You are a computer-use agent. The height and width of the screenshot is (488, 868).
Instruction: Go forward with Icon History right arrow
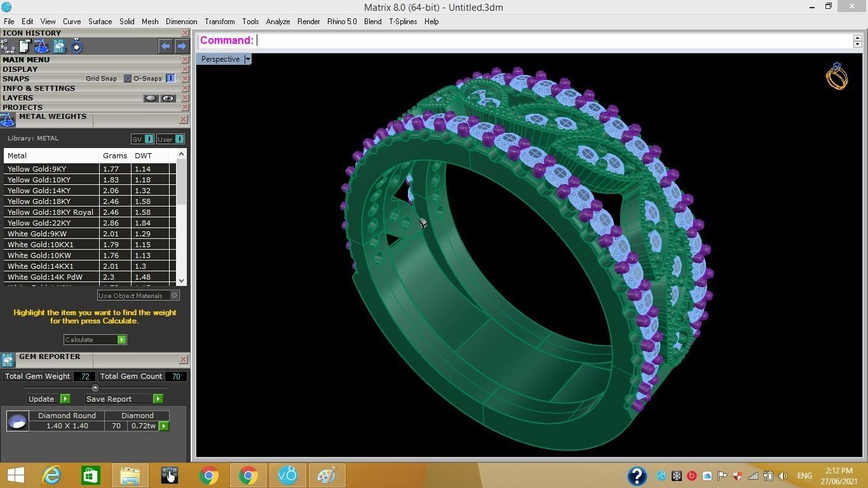pos(182,46)
